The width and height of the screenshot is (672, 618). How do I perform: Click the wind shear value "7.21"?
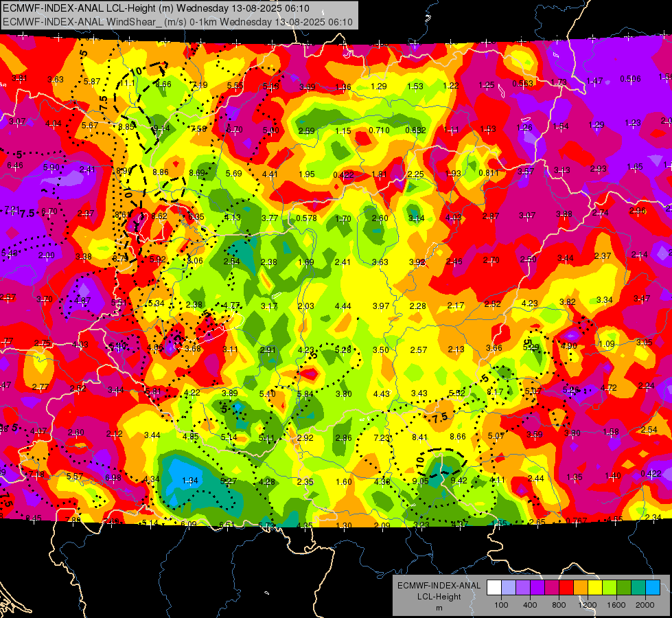click(x=12, y=209)
